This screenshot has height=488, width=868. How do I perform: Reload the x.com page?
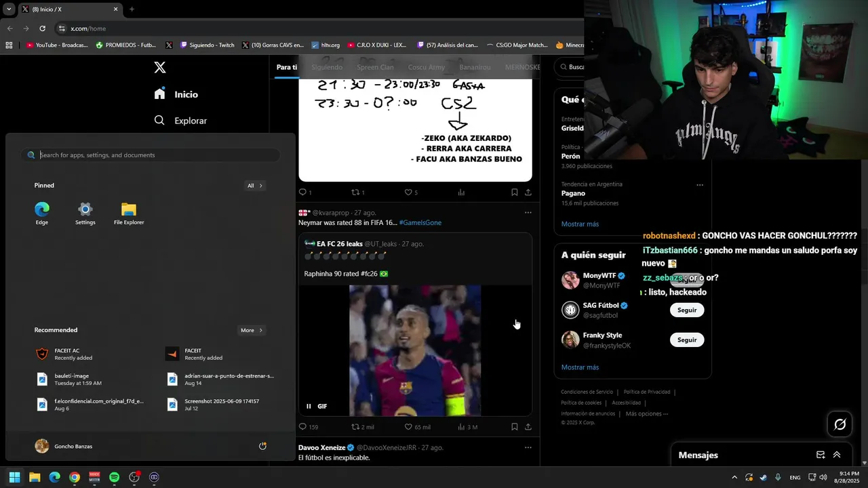(x=42, y=28)
